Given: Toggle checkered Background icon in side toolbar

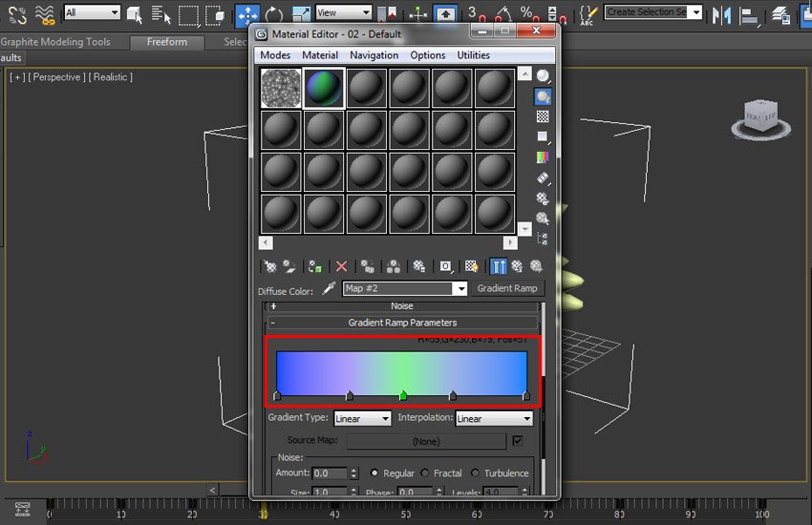Looking at the screenshot, I should (543, 116).
